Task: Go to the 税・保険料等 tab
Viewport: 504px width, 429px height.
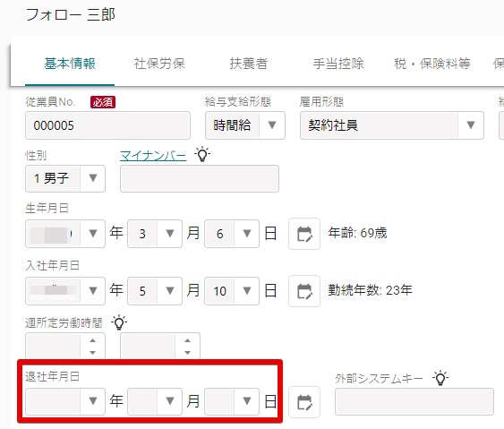Action: [x=432, y=64]
